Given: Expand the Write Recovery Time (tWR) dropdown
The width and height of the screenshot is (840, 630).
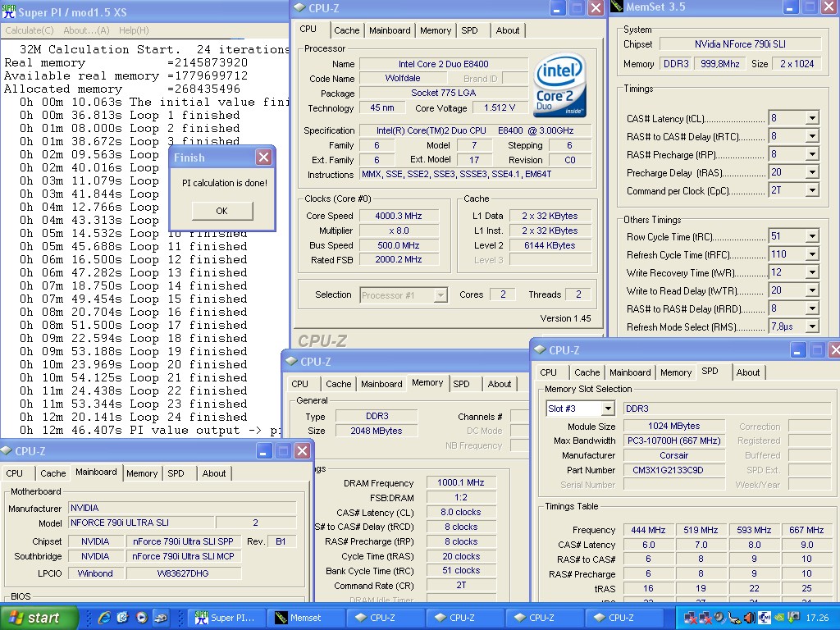Looking at the screenshot, I should click(x=812, y=272).
